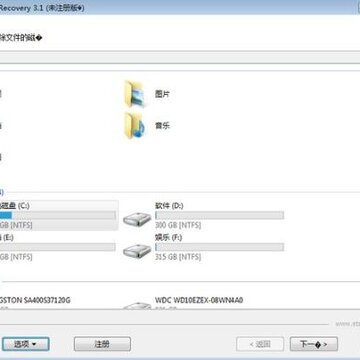Click the 音乐 folder label

(x=162, y=126)
